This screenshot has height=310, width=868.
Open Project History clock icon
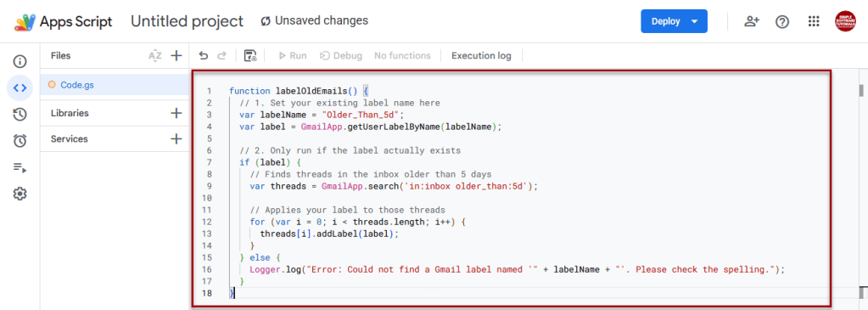[20, 115]
